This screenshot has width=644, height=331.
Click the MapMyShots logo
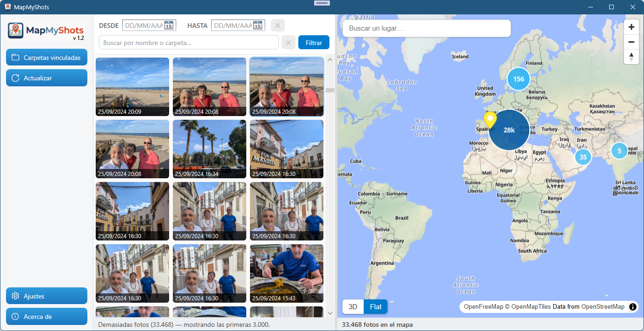46,31
